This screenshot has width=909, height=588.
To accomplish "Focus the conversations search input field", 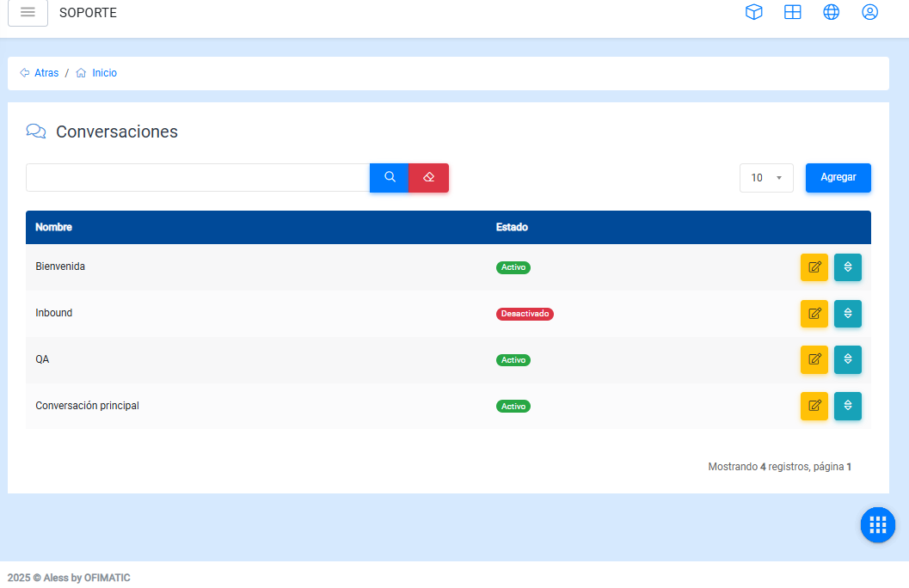I will coord(198,178).
